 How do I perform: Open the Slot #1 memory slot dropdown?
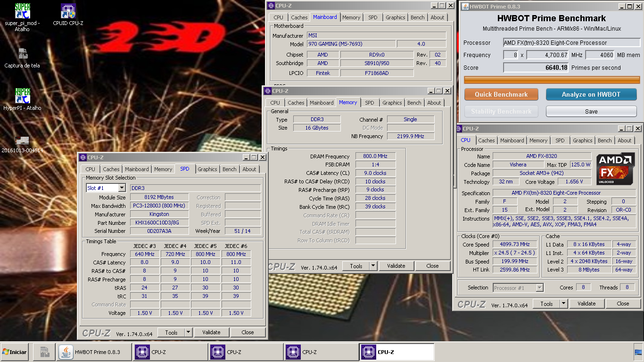point(122,188)
